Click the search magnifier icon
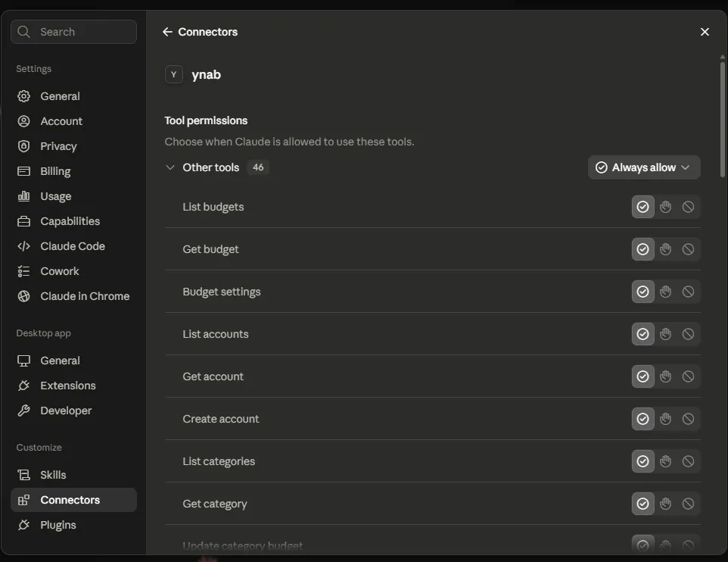Screen dimensions: 728x562 point(23,32)
